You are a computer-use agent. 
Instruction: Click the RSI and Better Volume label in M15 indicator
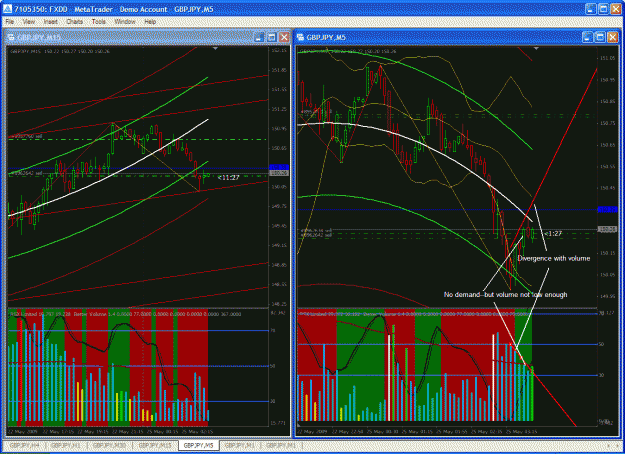[125, 314]
